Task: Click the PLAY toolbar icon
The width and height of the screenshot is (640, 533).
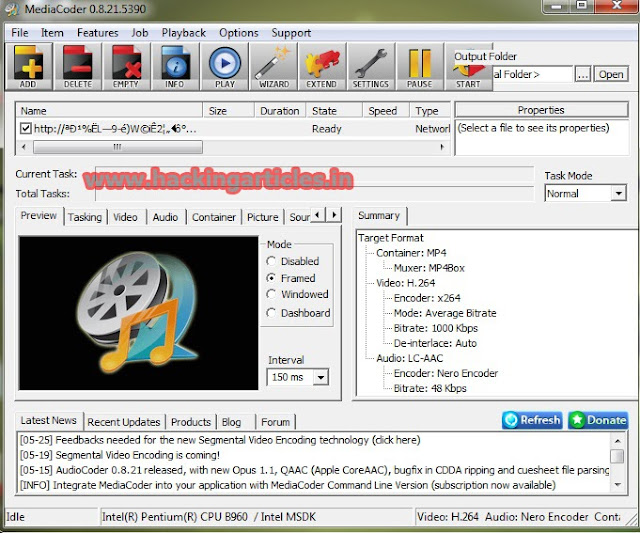Action: coord(224,66)
